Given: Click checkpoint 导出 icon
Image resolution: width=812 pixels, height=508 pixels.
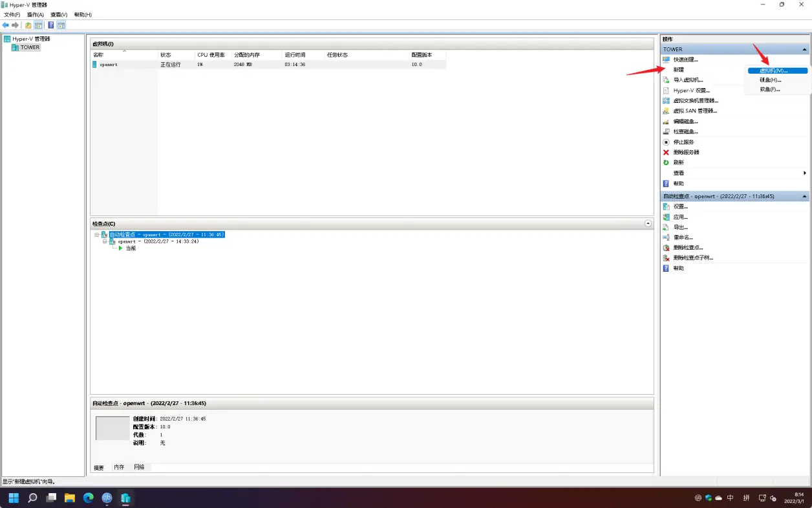Looking at the screenshot, I should point(667,227).
